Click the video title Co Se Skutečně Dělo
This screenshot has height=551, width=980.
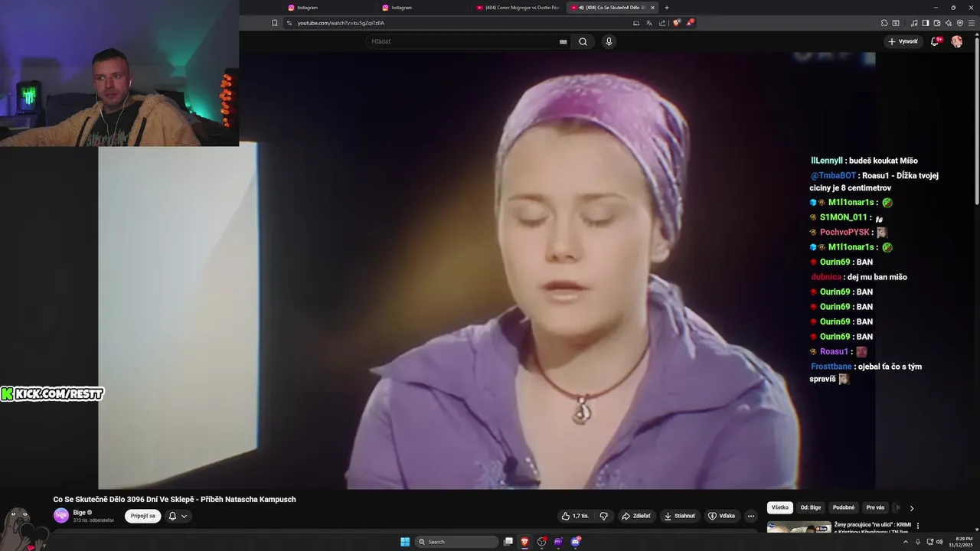coord(175,499)
